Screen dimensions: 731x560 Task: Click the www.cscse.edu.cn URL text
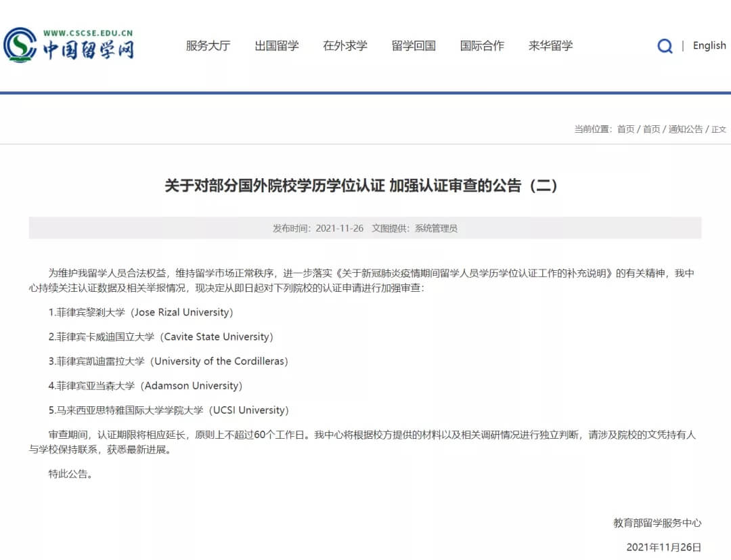coord(88,33)
